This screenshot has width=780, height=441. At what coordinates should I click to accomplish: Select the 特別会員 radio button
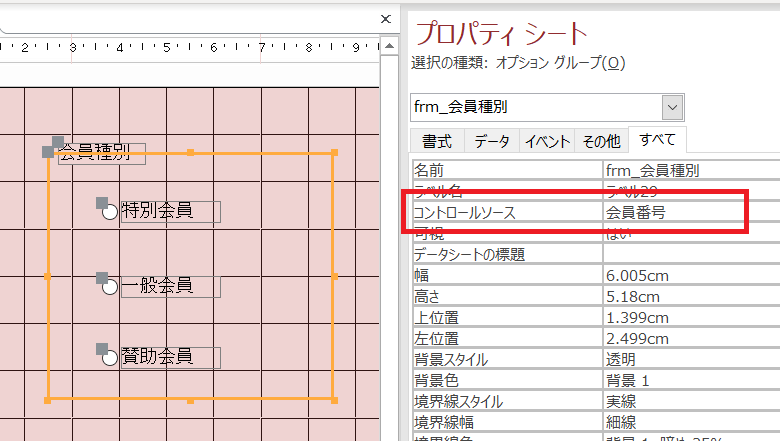tap(109, 212)
